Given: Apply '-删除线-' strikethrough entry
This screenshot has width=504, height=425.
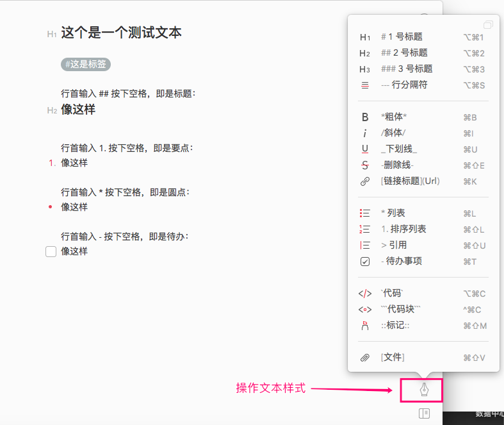Looking at the screenshot, I should coord(397,165).
